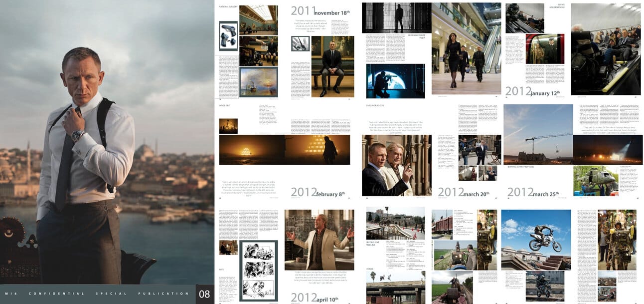Click the Daniel Craig cover photo

[107, 142]
